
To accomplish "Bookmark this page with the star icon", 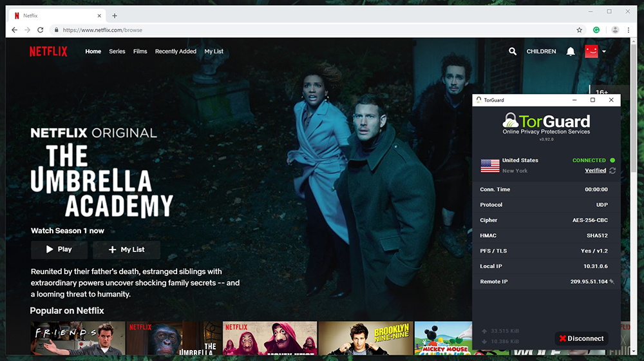I will point(579,30).
